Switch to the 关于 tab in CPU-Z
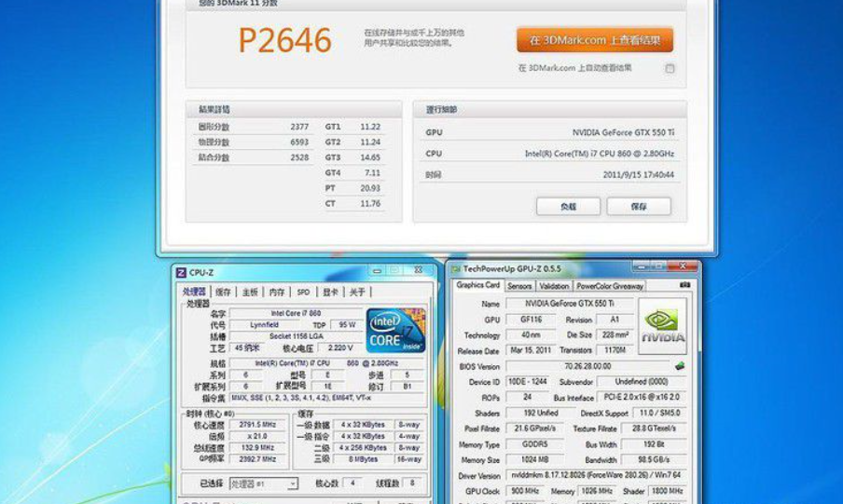The height and width of the screenshot is (504, 843). (357, 292)
